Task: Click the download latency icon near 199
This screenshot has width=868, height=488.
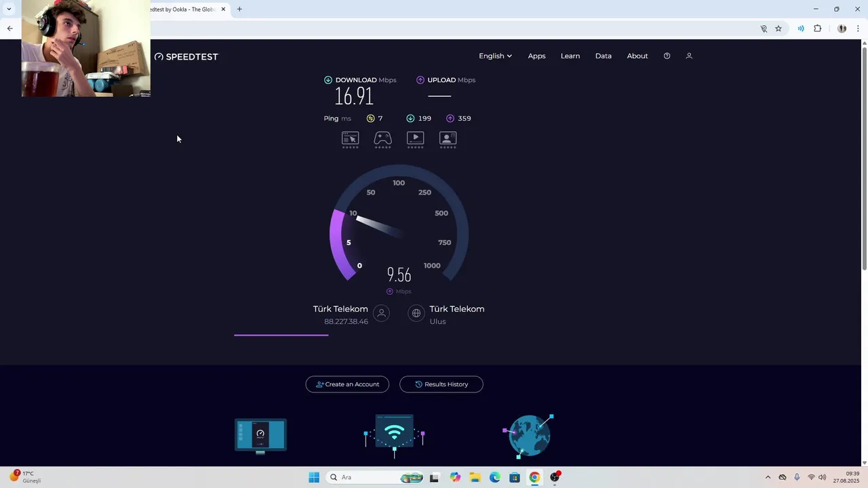Action: tap(410, 118)
